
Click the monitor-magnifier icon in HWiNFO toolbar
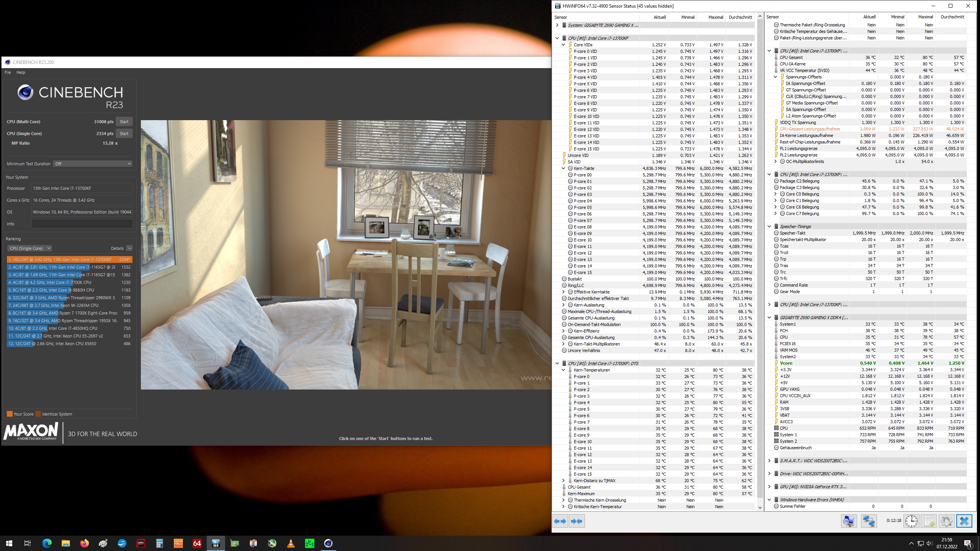(849, 521)
